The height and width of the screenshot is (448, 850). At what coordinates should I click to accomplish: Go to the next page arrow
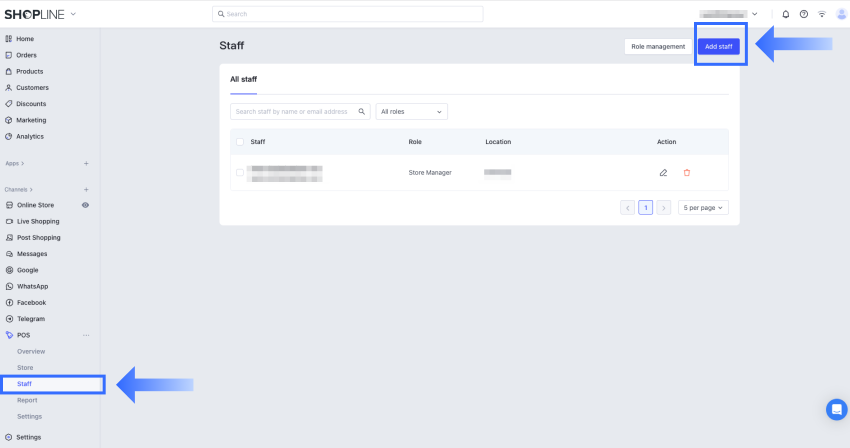[663, 208]
